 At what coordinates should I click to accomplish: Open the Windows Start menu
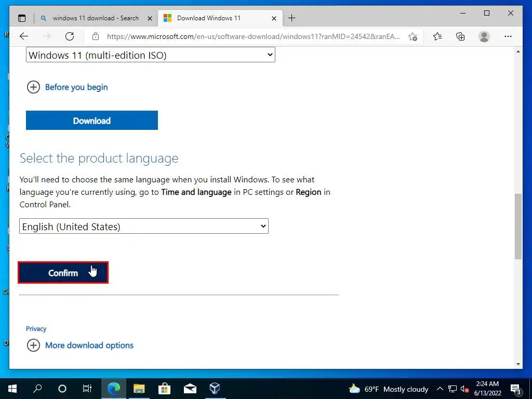(12, 389)
